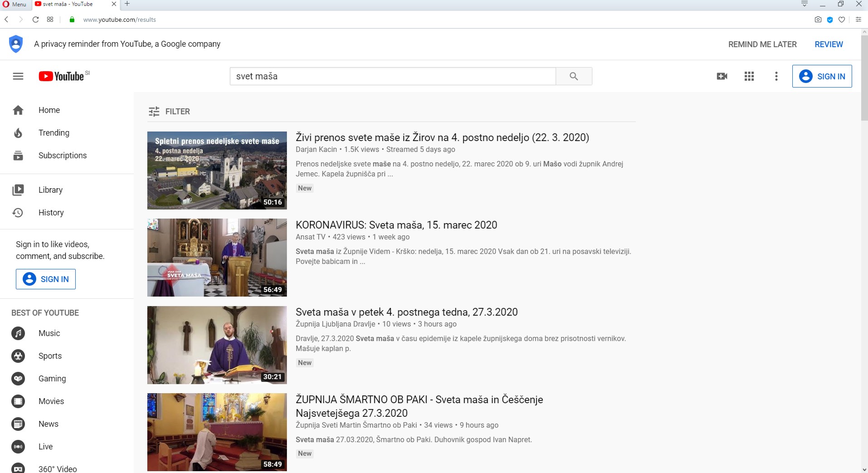Open the hamburger guide menu
The image size is (868, 473).
pyautogui.click(x=18, y=76)
